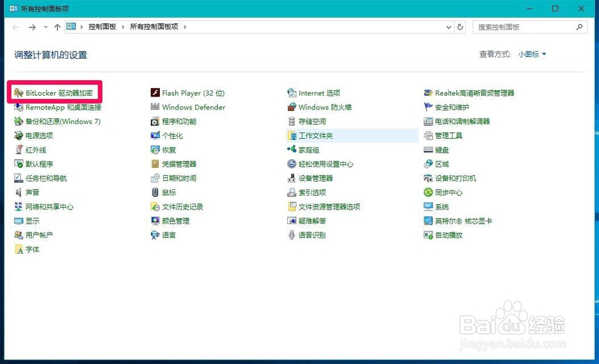Open the 语音识别 link
This screenshot has width=599, height=364.
312,235
